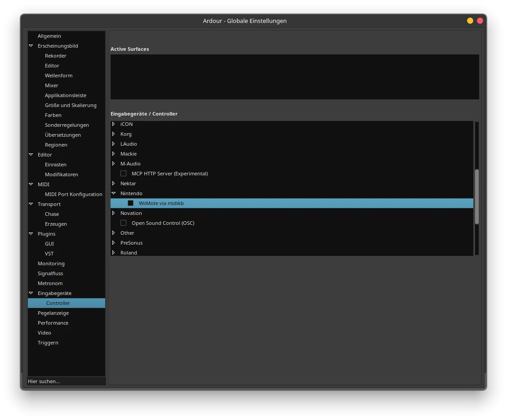Expand the M-Audio controller group
The image size is (507, 420).
pyautogui.click(x=114, y=164)
